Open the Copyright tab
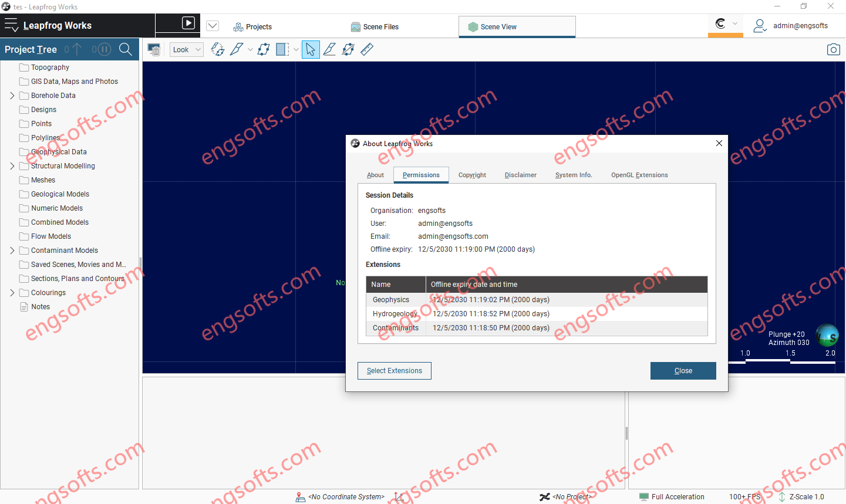Viewport: 846px width, 504px height. click(x=472, y=175)
